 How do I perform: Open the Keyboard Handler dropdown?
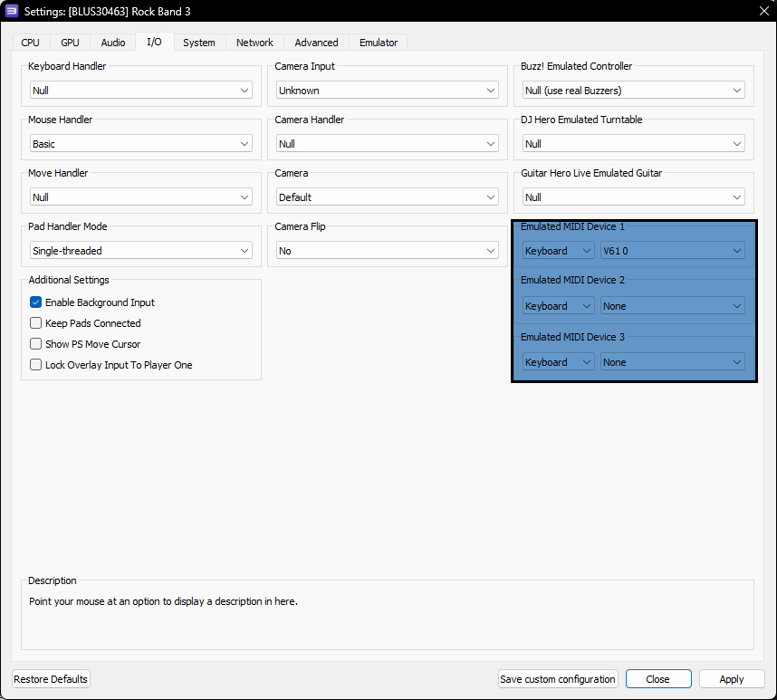(x=140, y=91)
